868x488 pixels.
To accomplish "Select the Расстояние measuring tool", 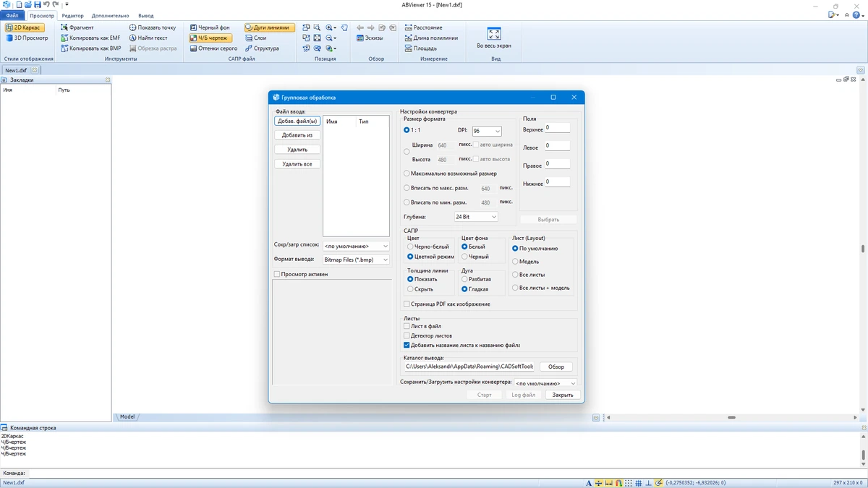I will click(423, 27).
